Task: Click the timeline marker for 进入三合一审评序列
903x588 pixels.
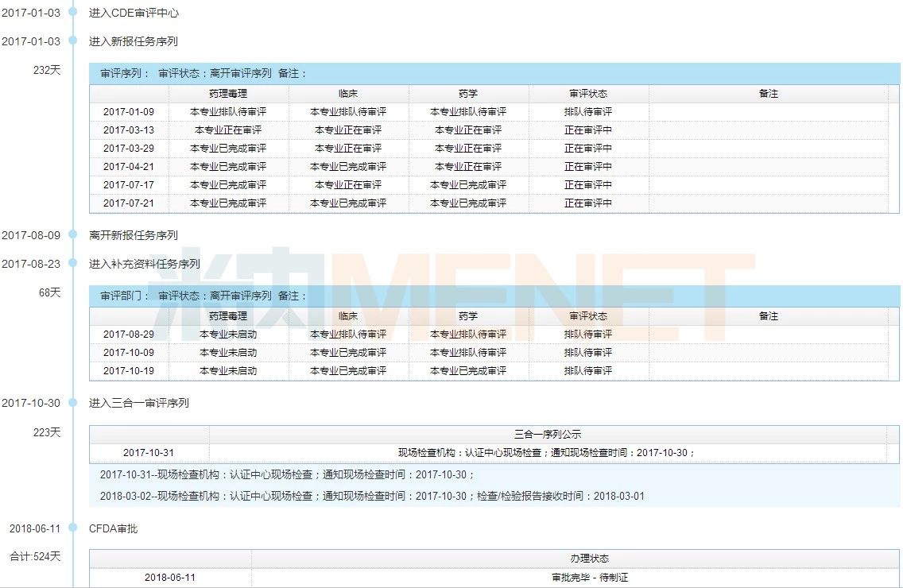Action: (x=73, y=402)
